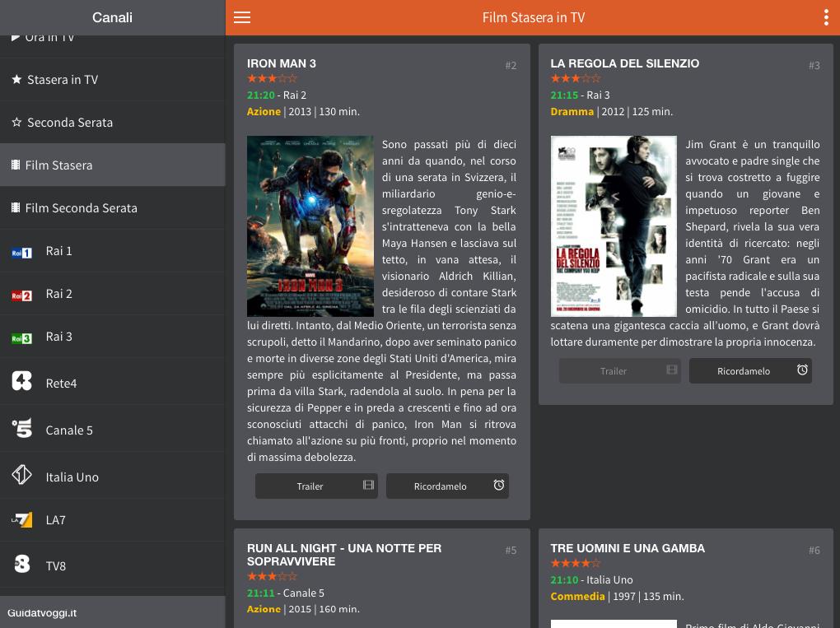Click the Rai 3 logo icon

coord(22,338)
